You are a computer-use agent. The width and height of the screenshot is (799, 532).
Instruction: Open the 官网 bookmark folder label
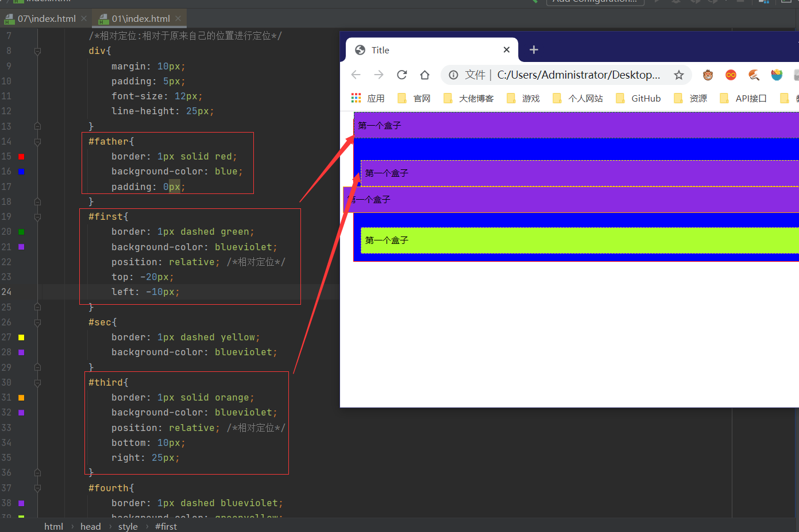(422, 98)
